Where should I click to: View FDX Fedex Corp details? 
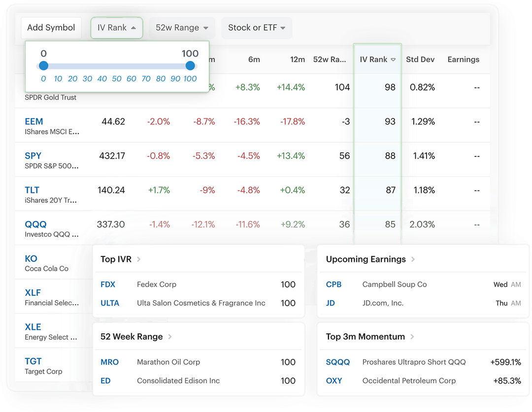click(108, 284)
